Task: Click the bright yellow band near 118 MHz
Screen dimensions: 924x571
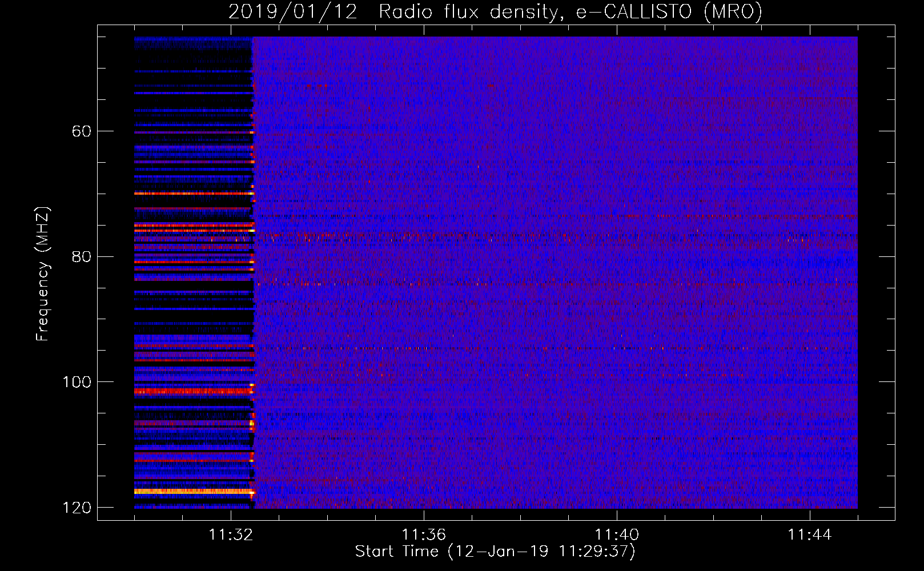Action: 194,491
